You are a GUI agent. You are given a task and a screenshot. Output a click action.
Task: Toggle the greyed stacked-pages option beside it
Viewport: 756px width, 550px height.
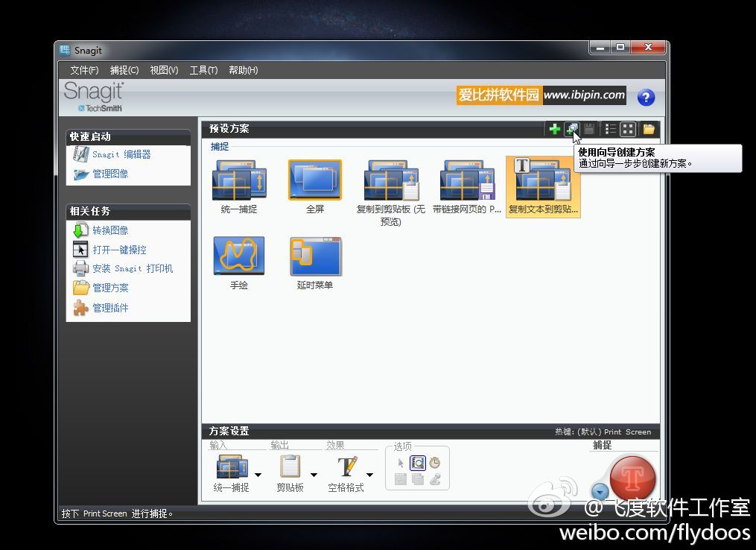(418, 479)
